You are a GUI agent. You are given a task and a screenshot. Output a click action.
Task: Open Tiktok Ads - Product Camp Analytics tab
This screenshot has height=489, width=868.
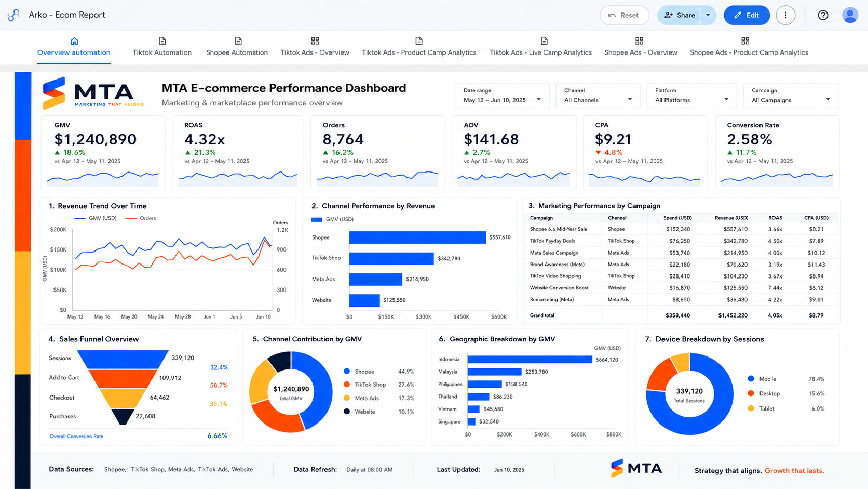pos(419,47)
